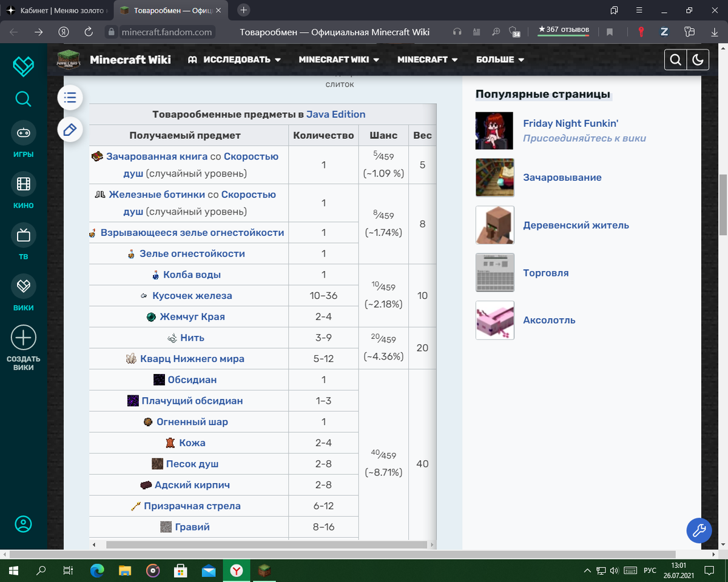Viewport: 728px width, 582px height.
Task: Toggle dark theme moon icon
Action: (x=698, y=59)
